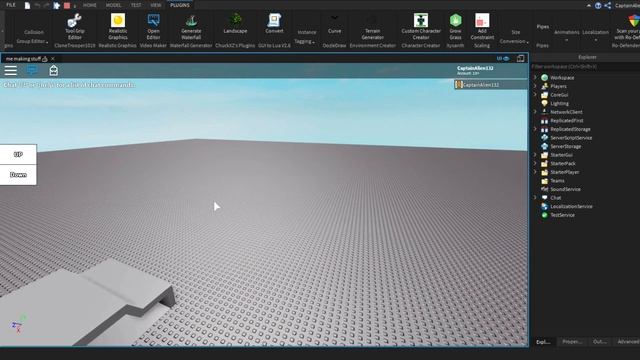Click the Down button in the game view

coord(18,175)
